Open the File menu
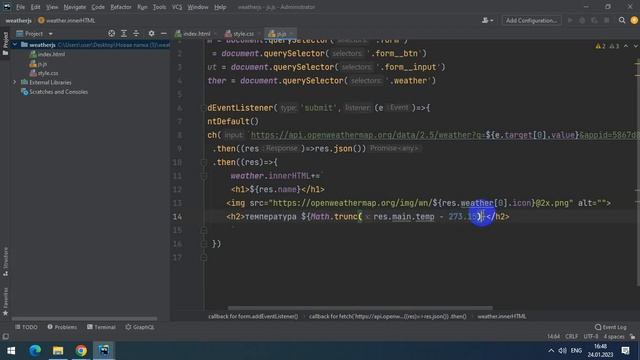 [20, 7]
